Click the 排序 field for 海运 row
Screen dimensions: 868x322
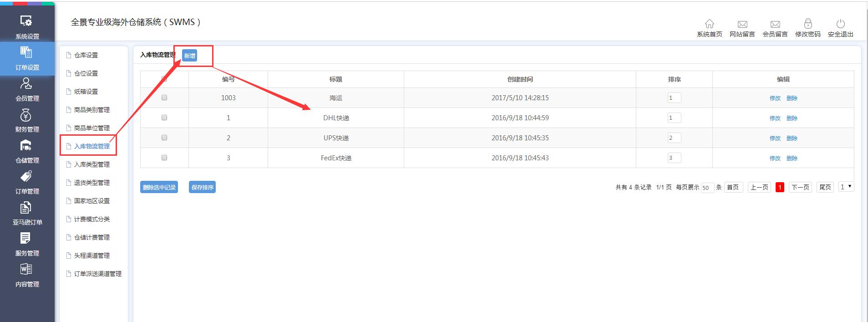coord(674,97)
